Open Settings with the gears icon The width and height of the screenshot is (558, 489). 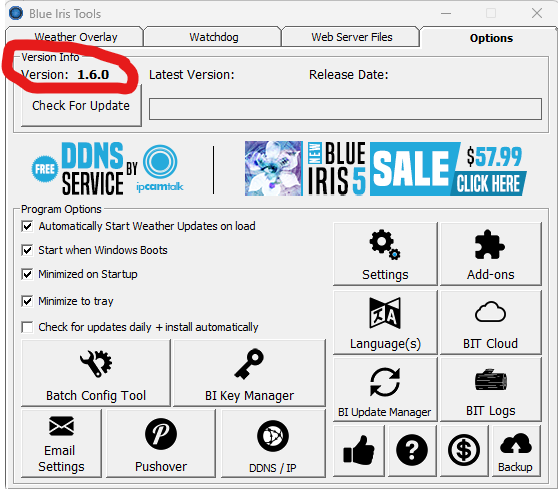click(x=385, y=254)
